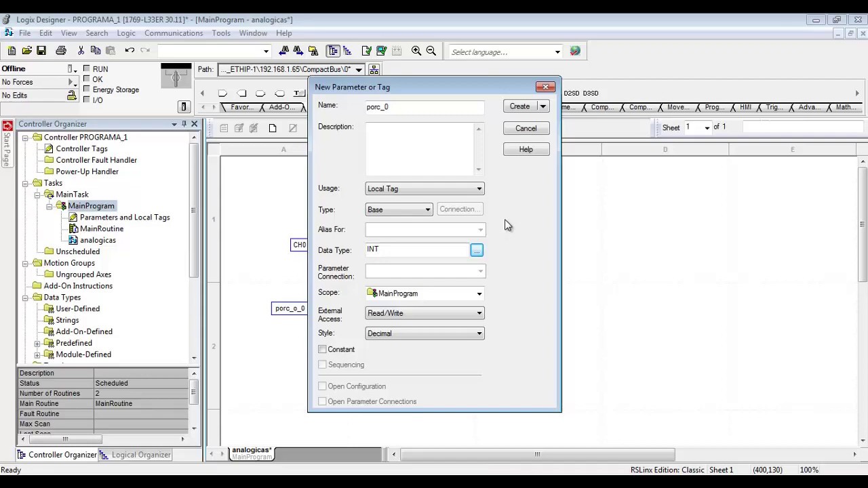Open the File menu

(24, 33)
